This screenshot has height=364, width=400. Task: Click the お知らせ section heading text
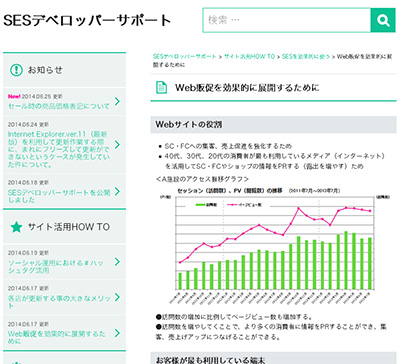point(45,70)
